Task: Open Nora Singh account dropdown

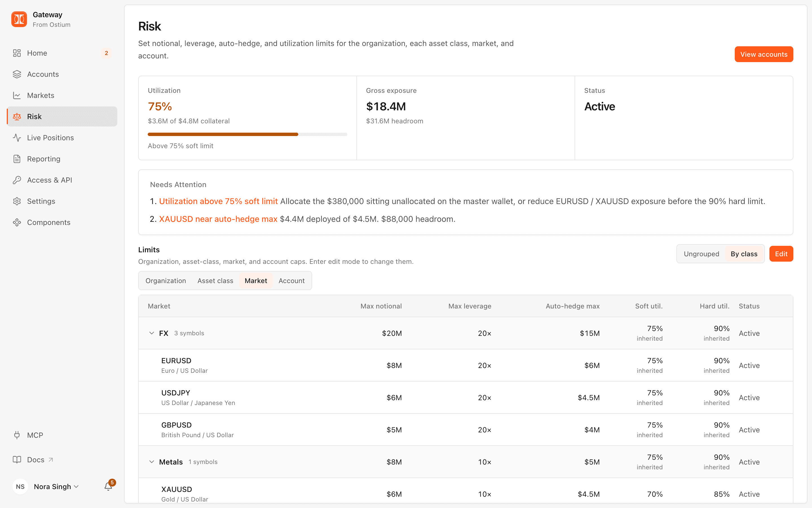Action: (x=56, y=487)
